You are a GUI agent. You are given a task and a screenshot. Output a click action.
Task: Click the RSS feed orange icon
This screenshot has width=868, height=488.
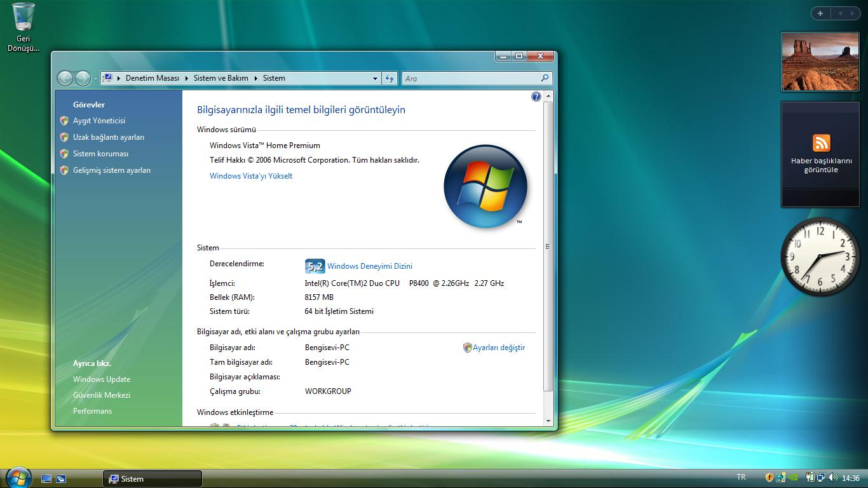pyautogui.click(x=822, y=143)
